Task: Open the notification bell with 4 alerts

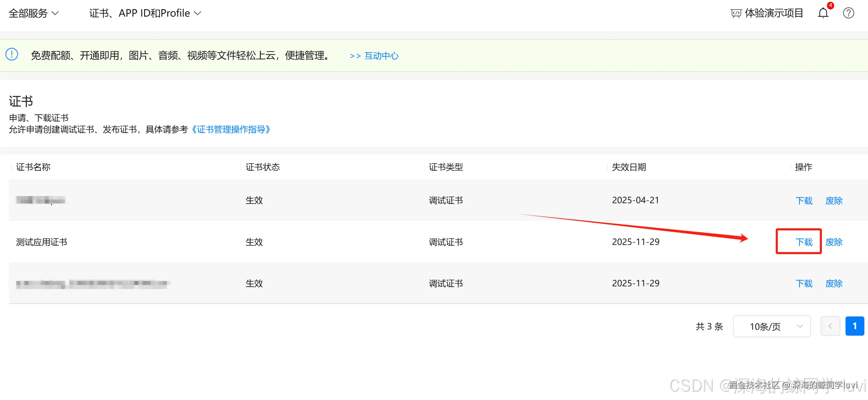Action: (x=823, y=13)
